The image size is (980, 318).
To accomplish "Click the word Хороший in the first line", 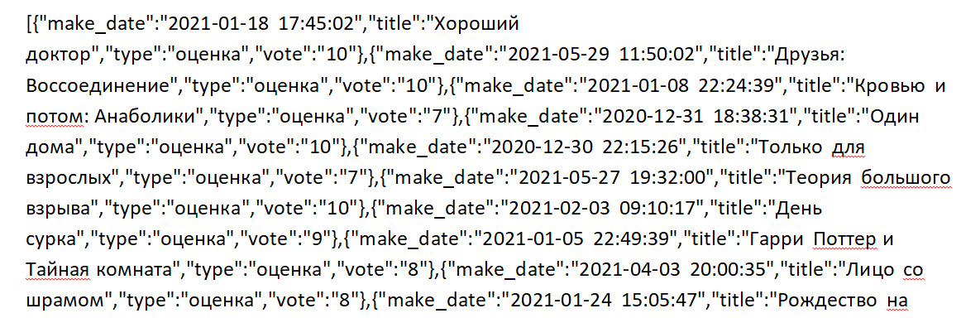I will 476,25.
